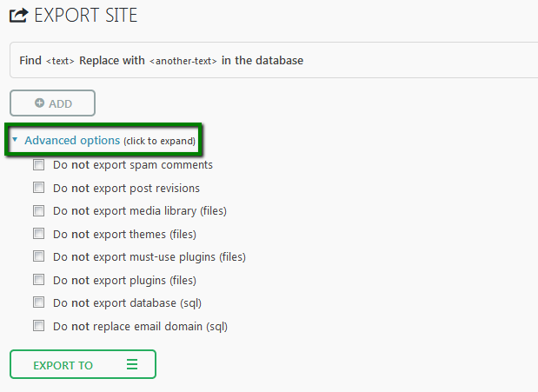Click the find and replace database panel
This screenshot has width=538, height=392.
[x=274, y=60]
